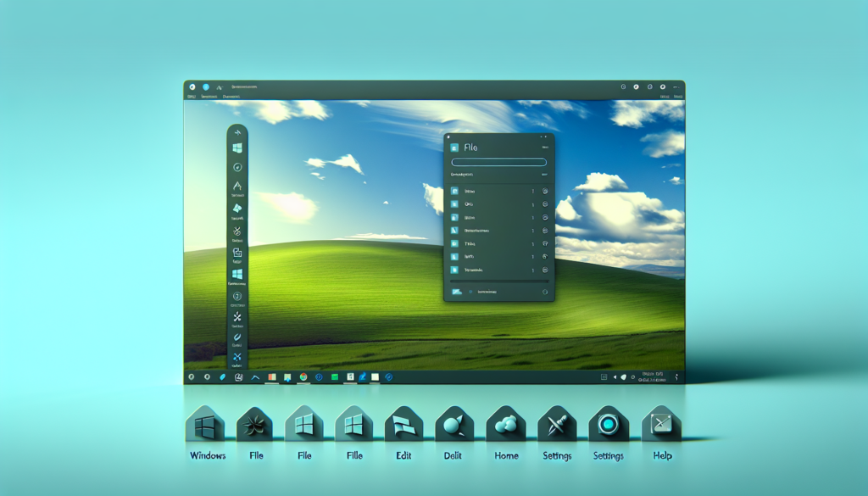Expand the caret icon in the taskbar
The height and width of the screenshot is (496, 868).
[x=254, y=376]
